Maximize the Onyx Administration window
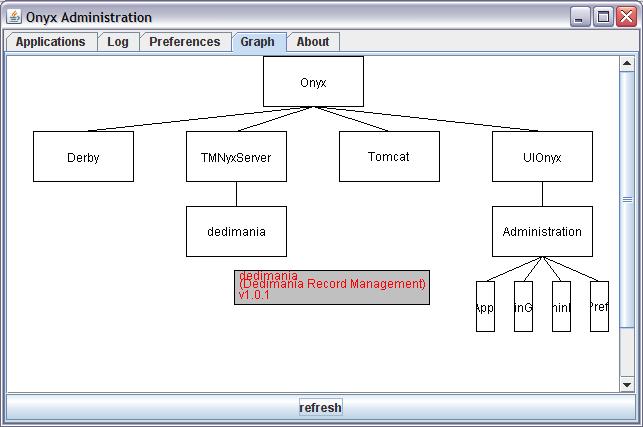The height and width of the screenshot is (427, 643). pos(603,17)
